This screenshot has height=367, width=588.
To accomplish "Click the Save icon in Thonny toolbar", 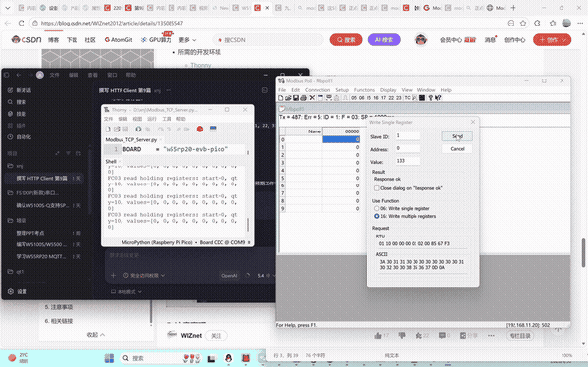I will click(x=125, y=129).
